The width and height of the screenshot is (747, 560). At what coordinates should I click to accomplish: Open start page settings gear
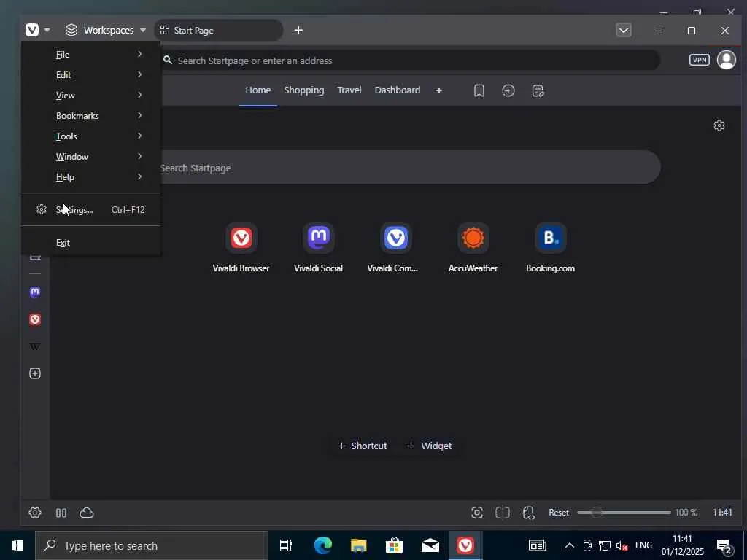click(x=719, y=125)
